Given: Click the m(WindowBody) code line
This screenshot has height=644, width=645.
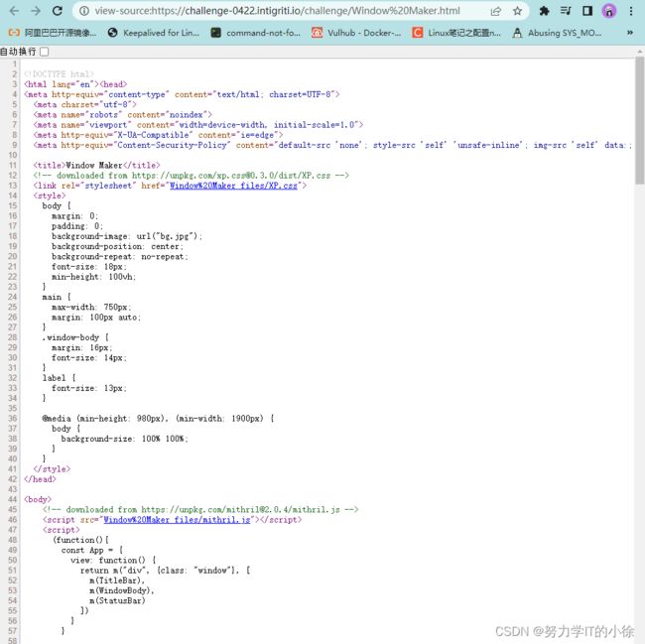Looking at the screenshot, I should point(122,590).
